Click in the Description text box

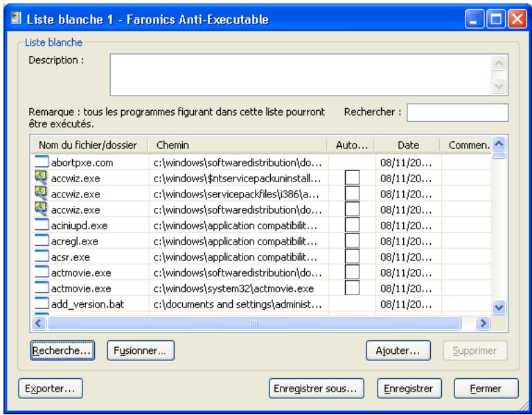click(x=301, y=74)
